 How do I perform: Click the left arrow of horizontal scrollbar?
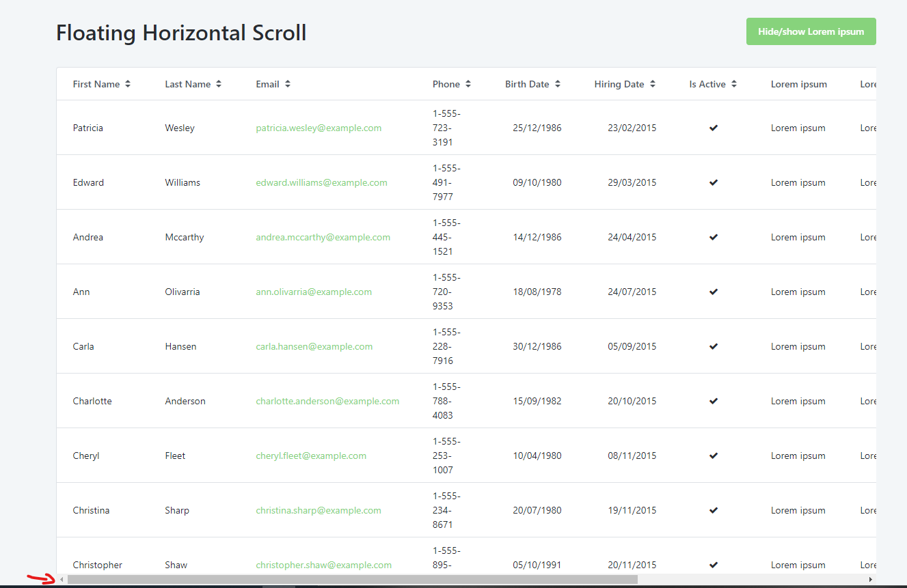[x=62, y=579]
